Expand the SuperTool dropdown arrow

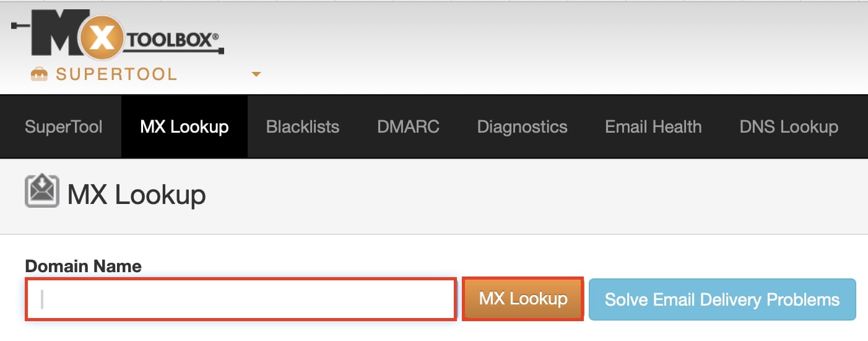[x=256, y=75]
